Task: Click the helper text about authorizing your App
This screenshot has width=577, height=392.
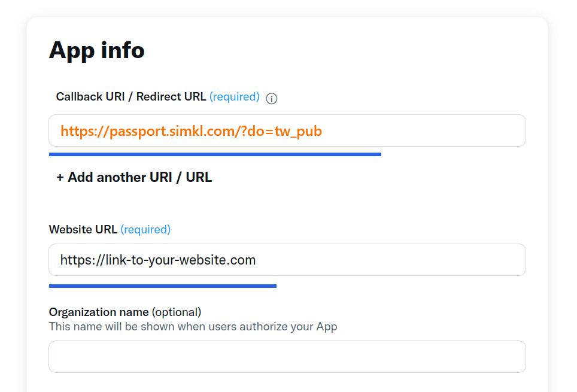Action: (193, 327)
